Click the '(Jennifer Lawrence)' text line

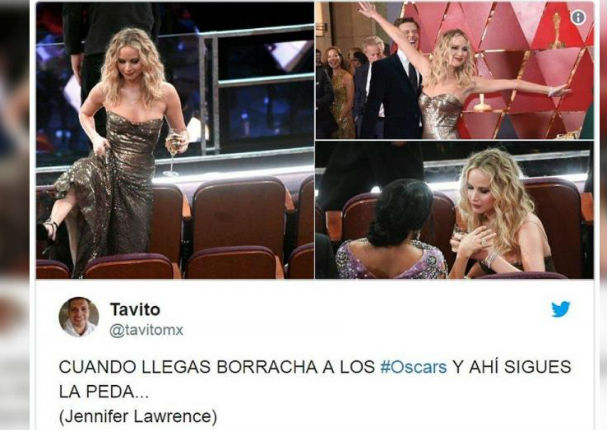(138, 416)
